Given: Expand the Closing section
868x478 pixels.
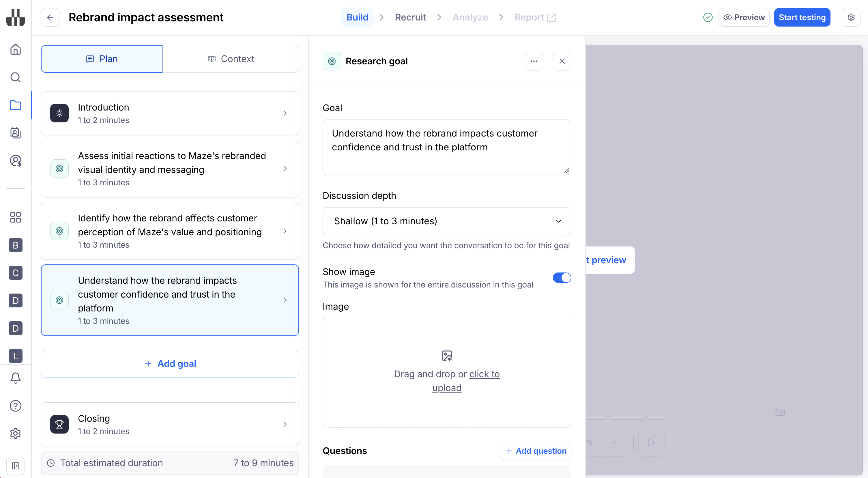Looking at the screenshot, I should click(x=170, y=424).
